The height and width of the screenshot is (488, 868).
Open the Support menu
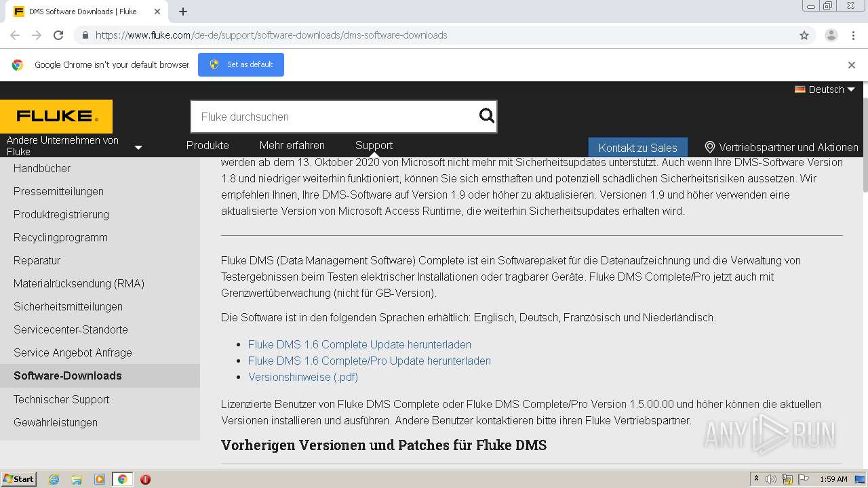pyautogui.click(x=374, y=145)
